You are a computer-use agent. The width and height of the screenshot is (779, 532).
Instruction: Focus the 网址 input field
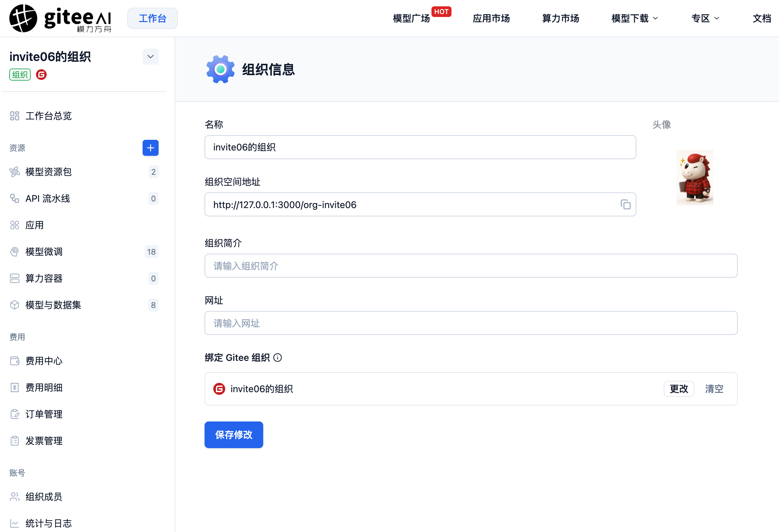point(471,323)
